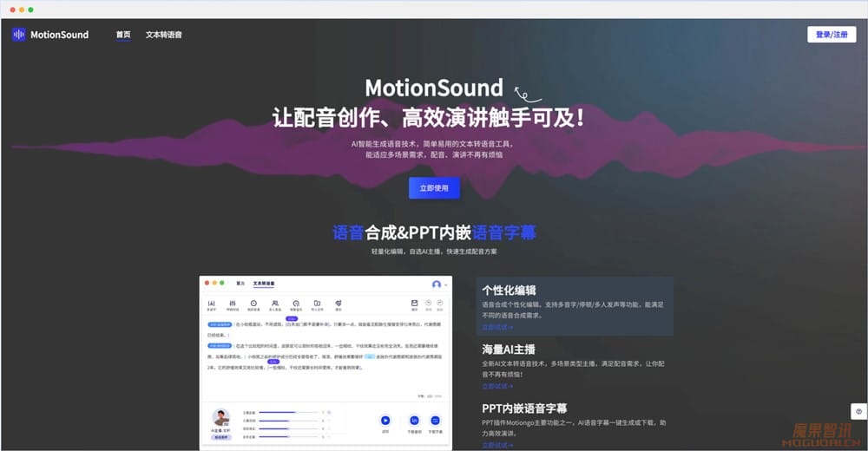Follow the 立即试试 link under 个性化编辑
Viewport: 868px width, 451px height.
point(497,327)
